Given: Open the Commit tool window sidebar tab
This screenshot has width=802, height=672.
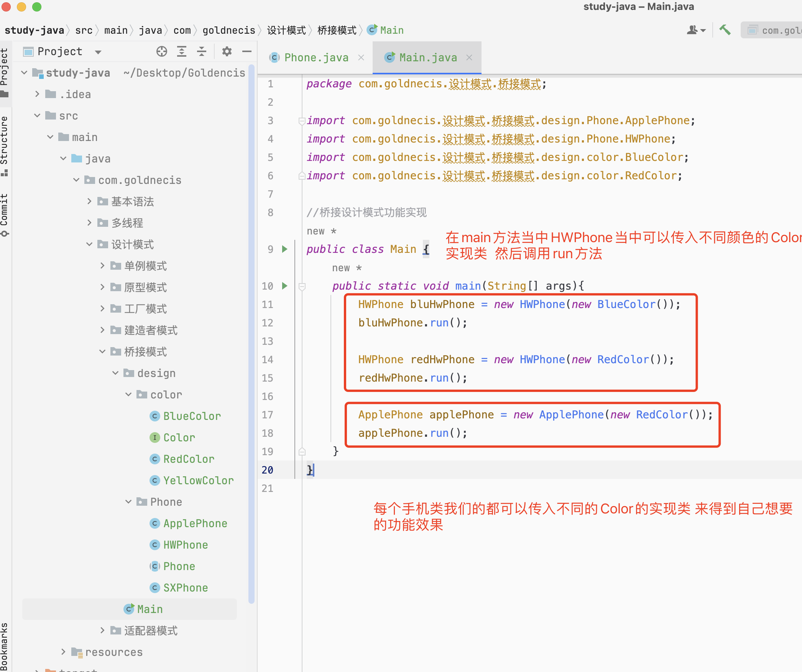Looking at the screenshot, I should (5, 215).
